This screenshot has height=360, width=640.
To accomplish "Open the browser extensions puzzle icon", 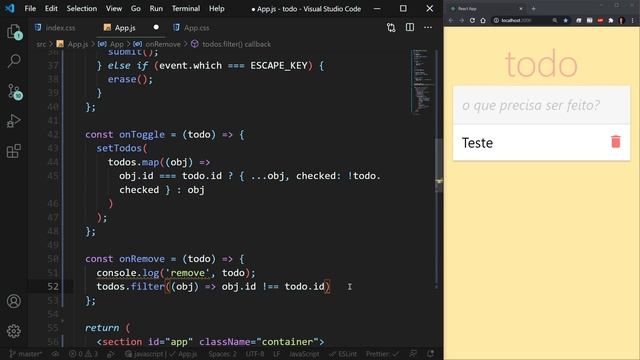I will tap(611, 20).
